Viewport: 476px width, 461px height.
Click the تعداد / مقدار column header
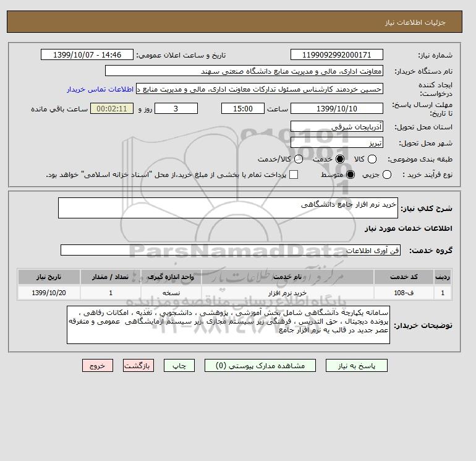point(111,277)
